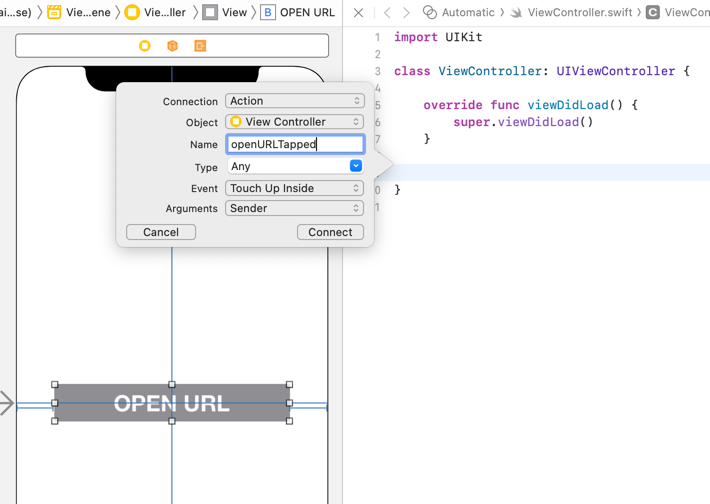Screen dimensions: 710x504
Task: Open the Object dropdown showing View Controller
Action: click(295, 122)
